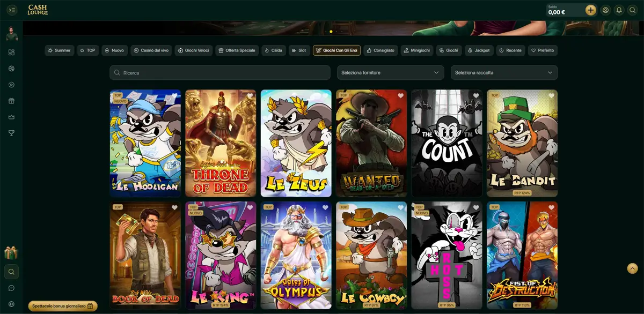Select the Consigliato category tab
The width and height of the screenshot is (644, 314).
(x=380, y=50)
